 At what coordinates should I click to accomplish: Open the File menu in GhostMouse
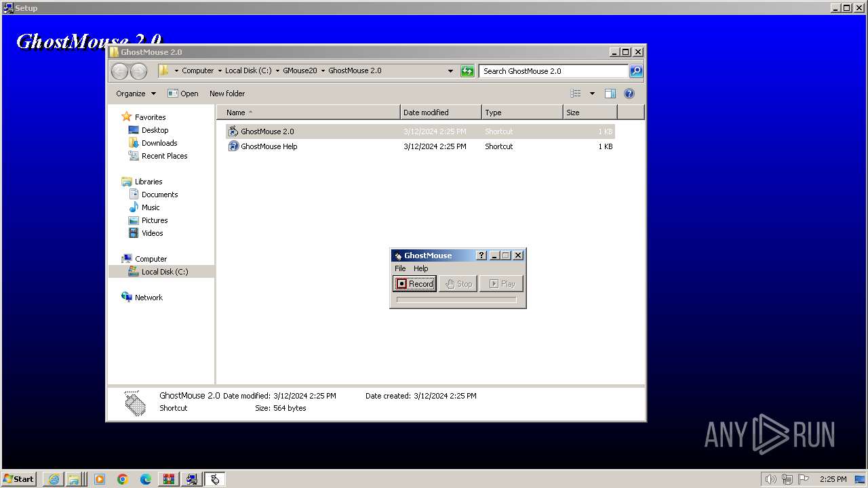click(x=400, y=268)
